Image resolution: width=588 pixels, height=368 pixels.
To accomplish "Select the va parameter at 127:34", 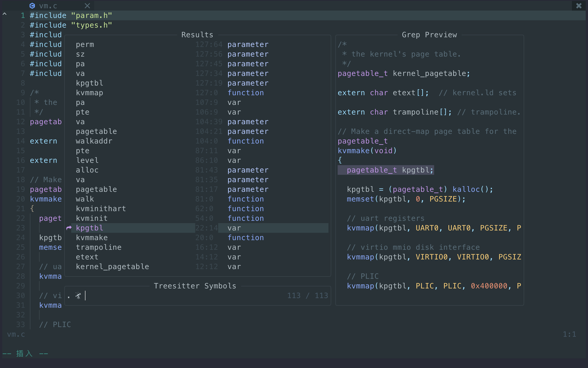I will (x=198, y=74).
